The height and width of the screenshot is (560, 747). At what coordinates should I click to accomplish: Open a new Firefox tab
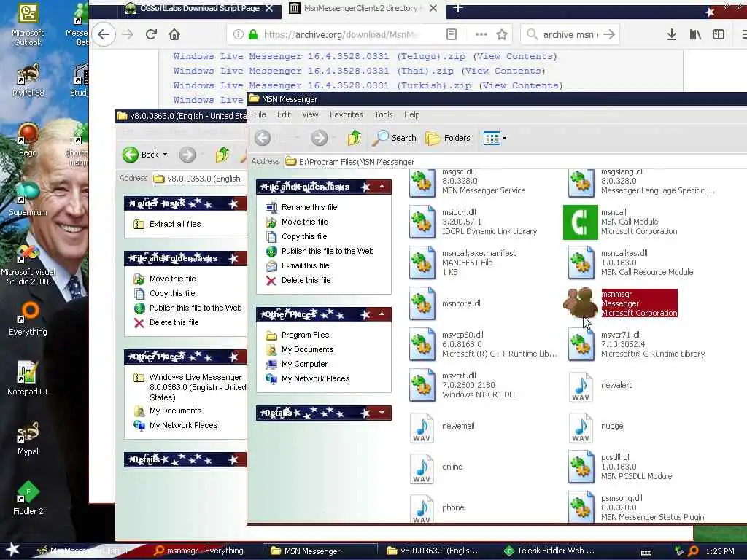(458, 8)
